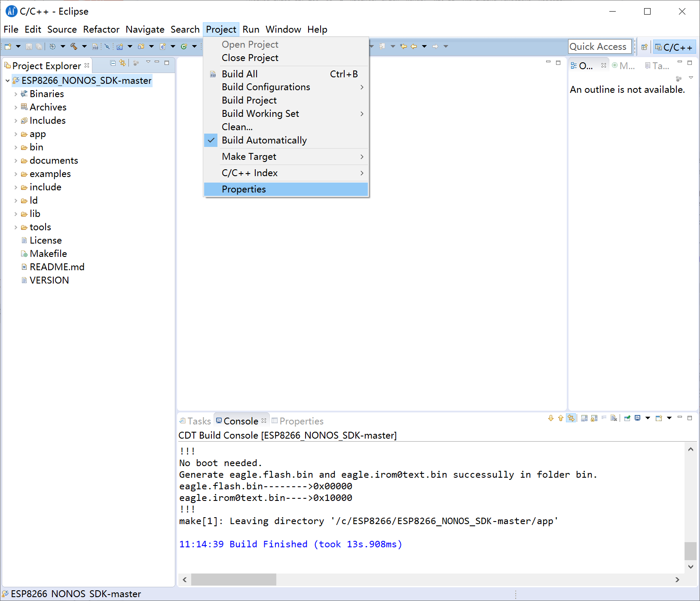This screenshot has height=601, width=700.
Task: Click the Properties tab in bottom panel
Action: [x=297, y=421]
